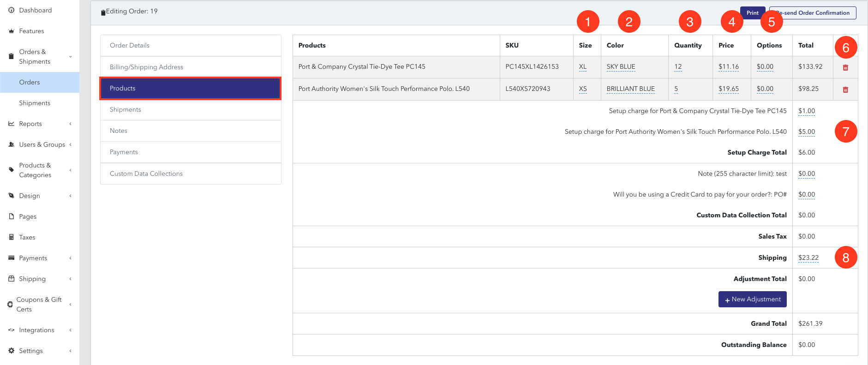Expand the Products & Categories menu

[x=71, y=170]
